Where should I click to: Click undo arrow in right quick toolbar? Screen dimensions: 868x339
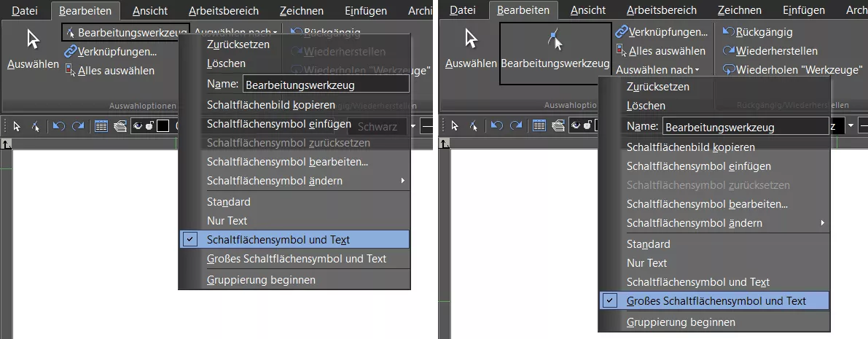(496, 126)
